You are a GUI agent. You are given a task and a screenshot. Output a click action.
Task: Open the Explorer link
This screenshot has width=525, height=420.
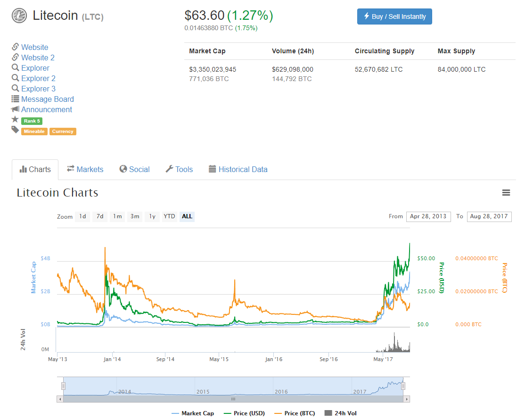pyautogui.click(x=35, y=68)
